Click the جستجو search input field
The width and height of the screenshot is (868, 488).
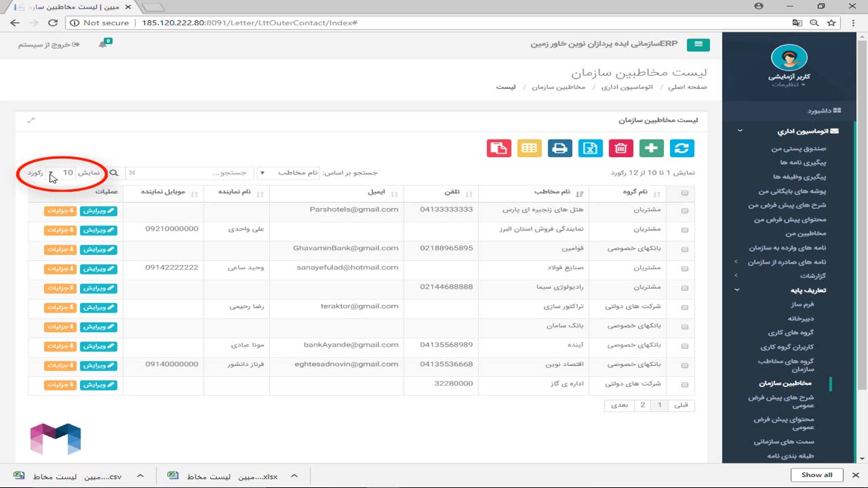[x=190, y=173]
